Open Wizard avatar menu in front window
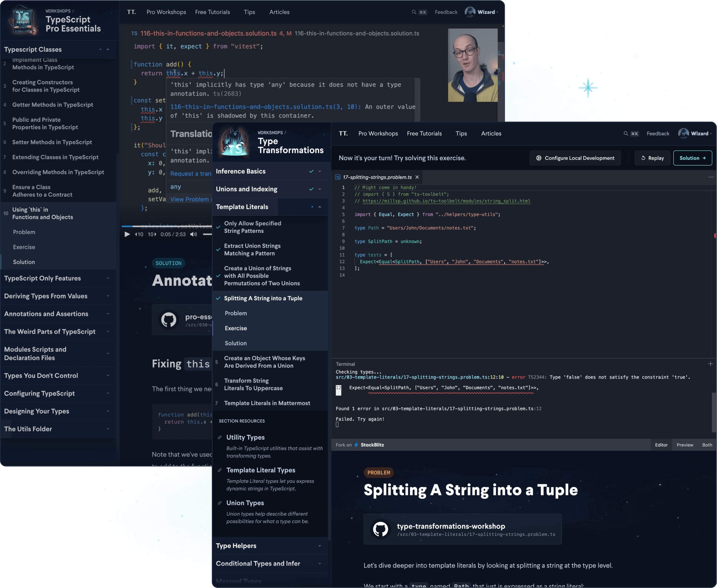Image resolution: width=717 pixels, height=588 pixels. tap(695, 134)
